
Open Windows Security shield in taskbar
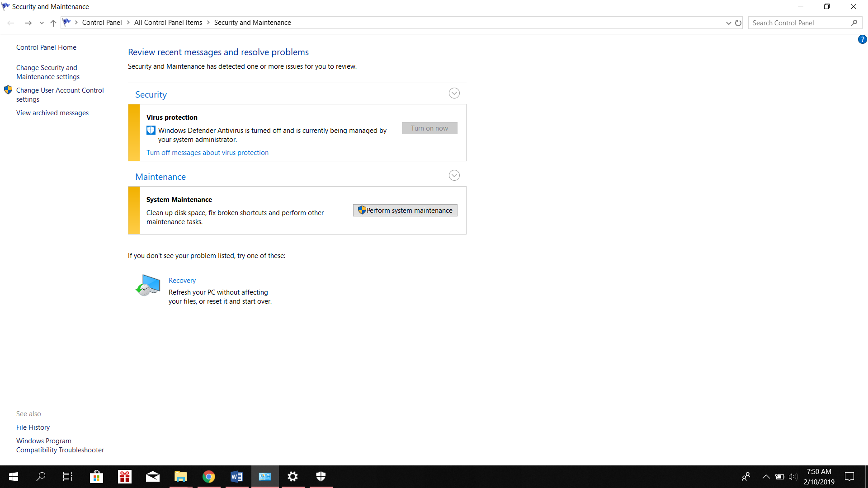(x=321, y=476)
